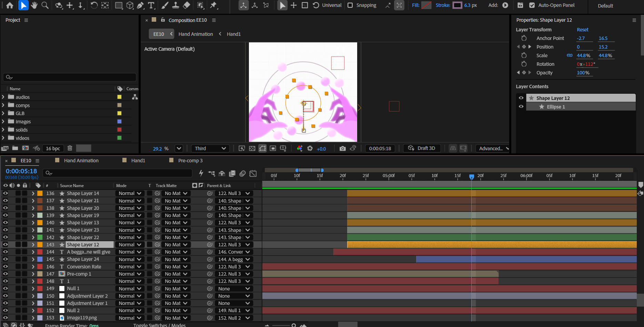The width and height of the screenshot is (644, 327).
Task: Switch to the Pre-comp 3 timeline tab
Action: 190,161
